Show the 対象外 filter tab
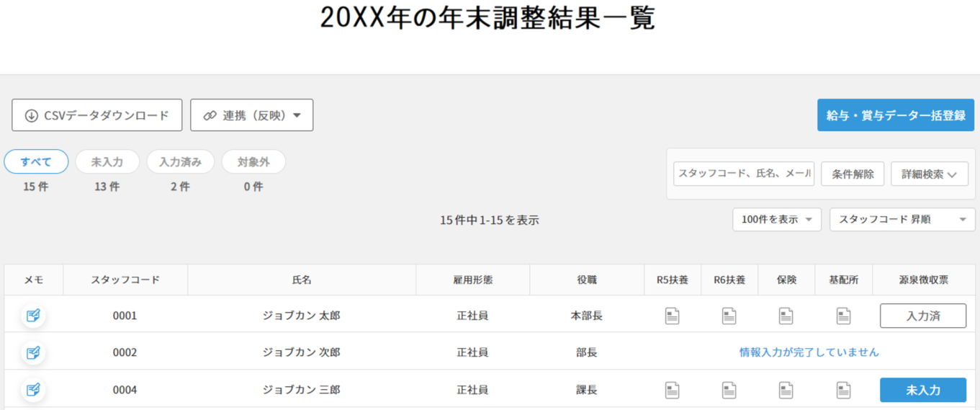 (x=253, y=162)
